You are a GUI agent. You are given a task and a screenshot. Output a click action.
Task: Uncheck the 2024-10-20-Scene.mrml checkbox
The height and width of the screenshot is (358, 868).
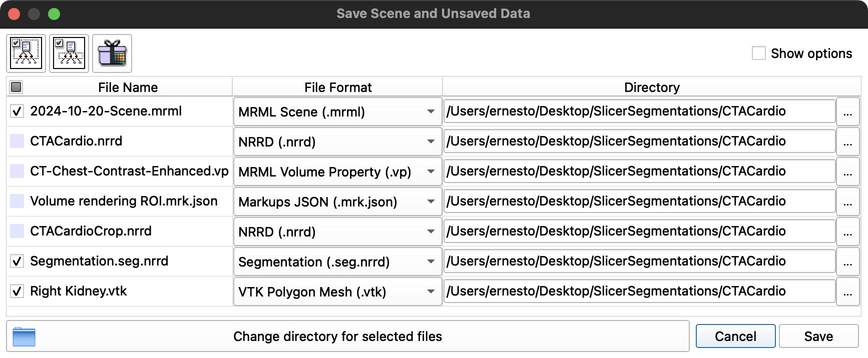pyautogui.click(x=17, y=111)
